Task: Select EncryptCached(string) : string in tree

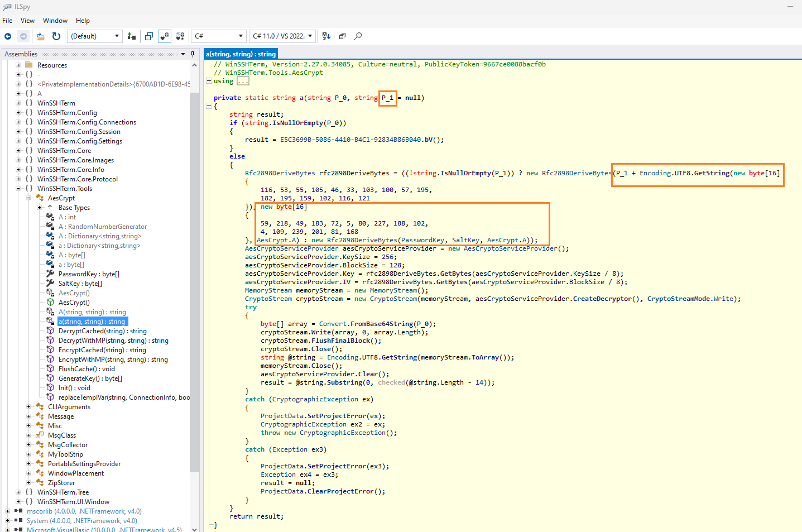Action: click(x=102, y=350)
